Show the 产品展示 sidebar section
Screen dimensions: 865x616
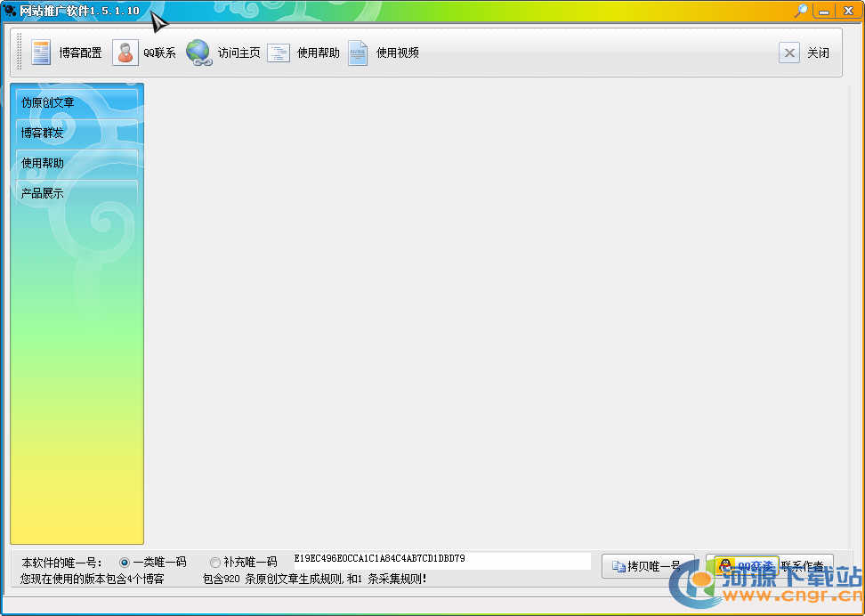click(77, 193)
